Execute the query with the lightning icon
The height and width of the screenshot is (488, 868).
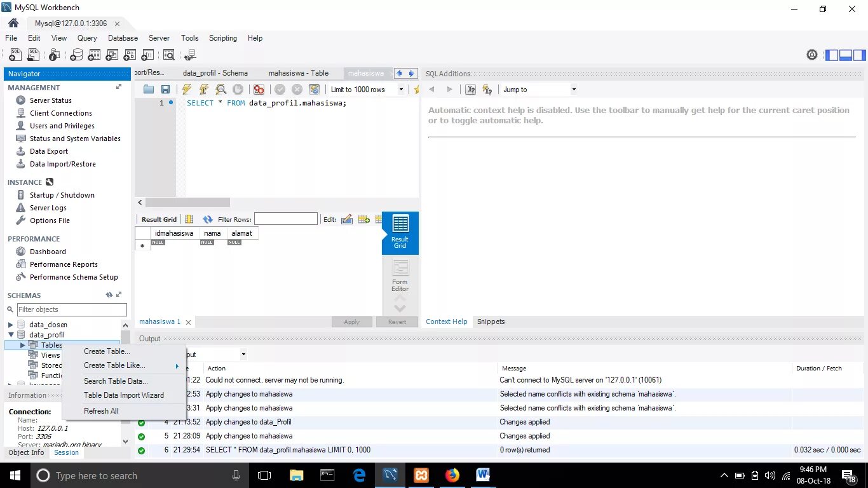click(x=187, y=90)
